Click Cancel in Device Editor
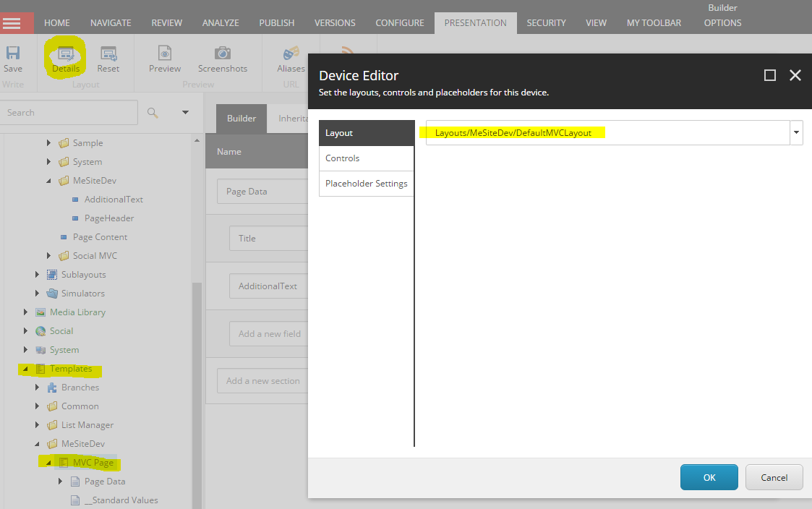The width and height of the screenshot is (812, 509). [x=774, y=477]
